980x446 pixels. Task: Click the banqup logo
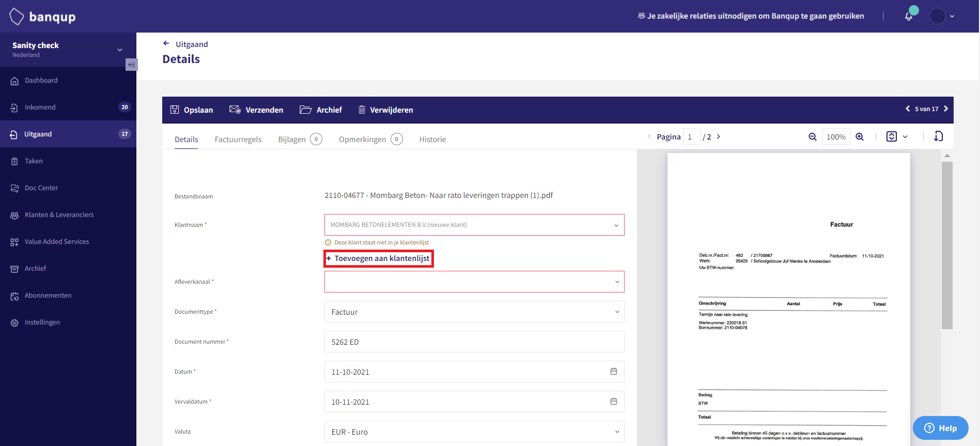pyautogui.click(x=42, y=17)
